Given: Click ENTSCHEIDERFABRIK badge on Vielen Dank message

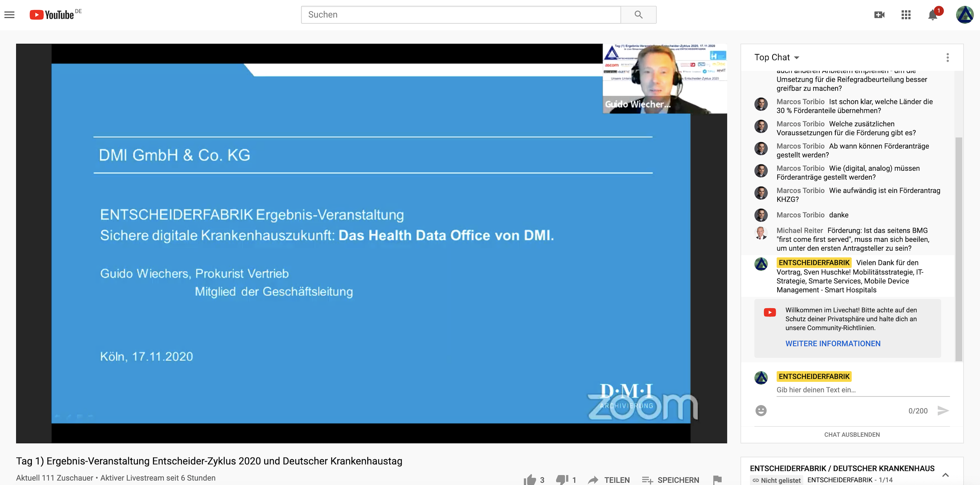Looking at the screenshot, I should [814, 263].
